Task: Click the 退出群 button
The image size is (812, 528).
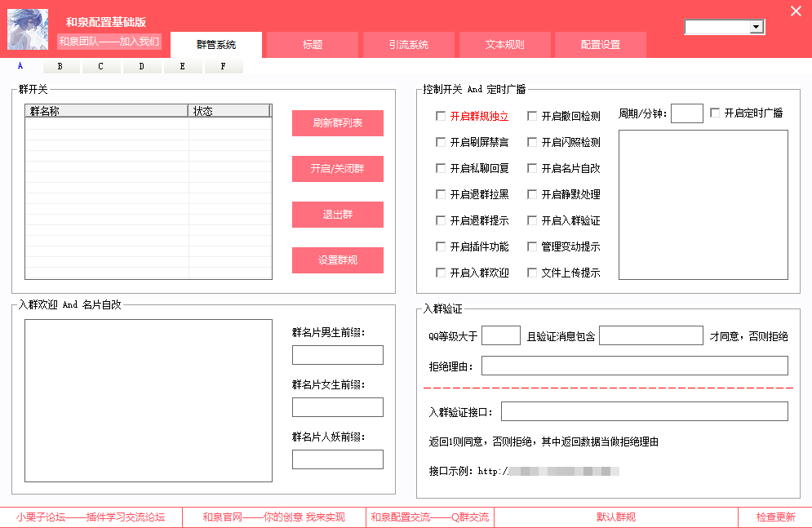Action: click(x=337, y=215)
